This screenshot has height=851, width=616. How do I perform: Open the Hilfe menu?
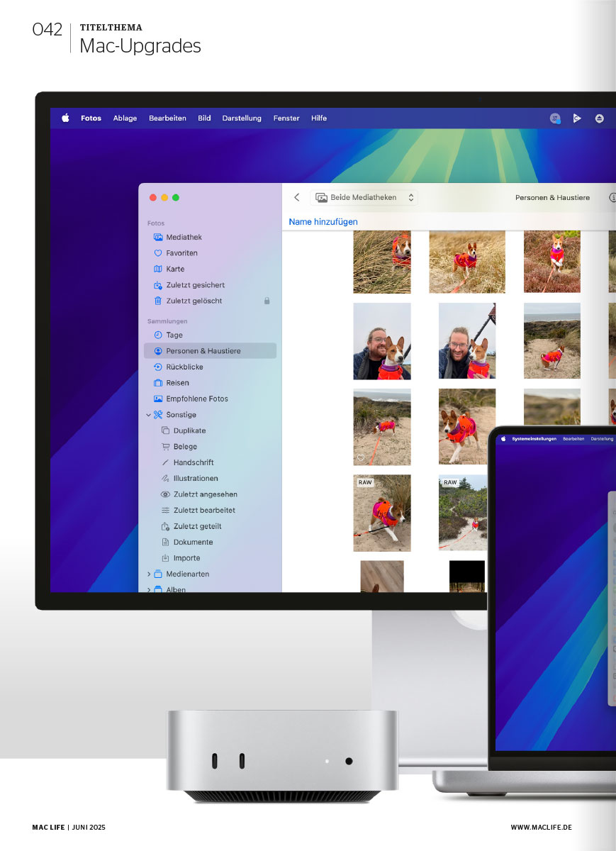click(319, 118)
